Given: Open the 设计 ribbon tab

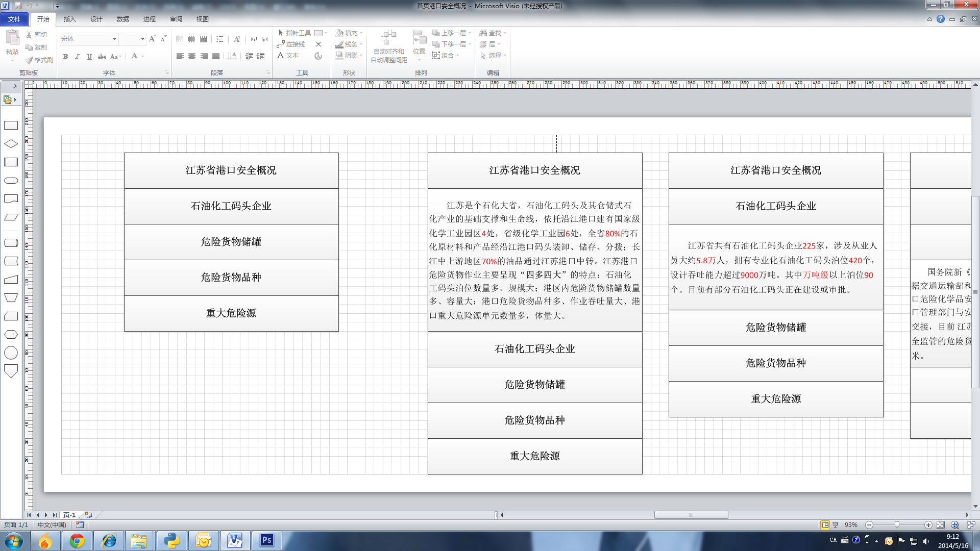Looking at the screenshot, I should pos(96,19).
